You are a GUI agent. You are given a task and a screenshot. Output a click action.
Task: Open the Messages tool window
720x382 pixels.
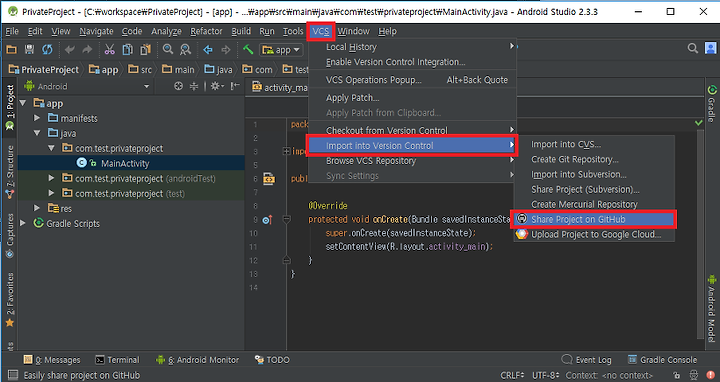(x=52, y=360)
